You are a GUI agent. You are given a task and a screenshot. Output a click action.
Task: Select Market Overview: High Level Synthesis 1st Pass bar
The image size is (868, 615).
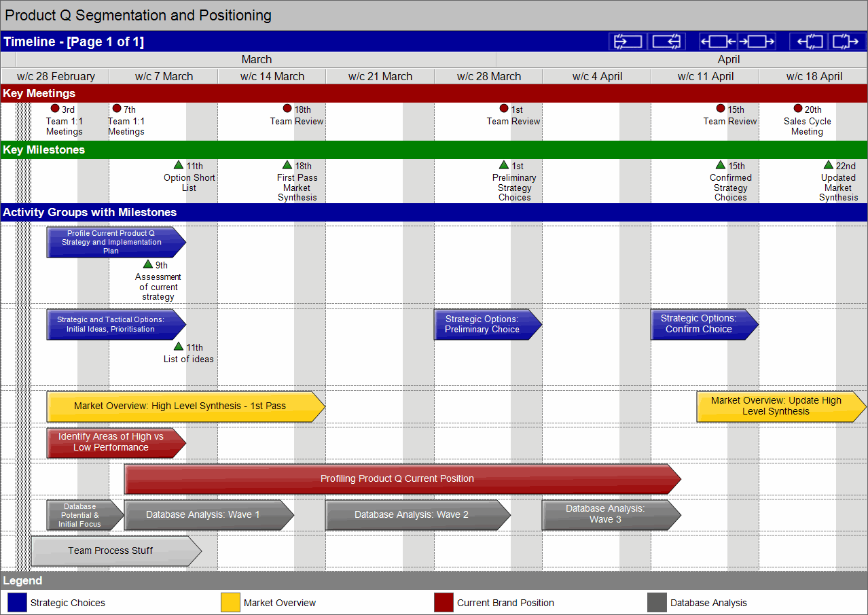click(x=186, y=406)
